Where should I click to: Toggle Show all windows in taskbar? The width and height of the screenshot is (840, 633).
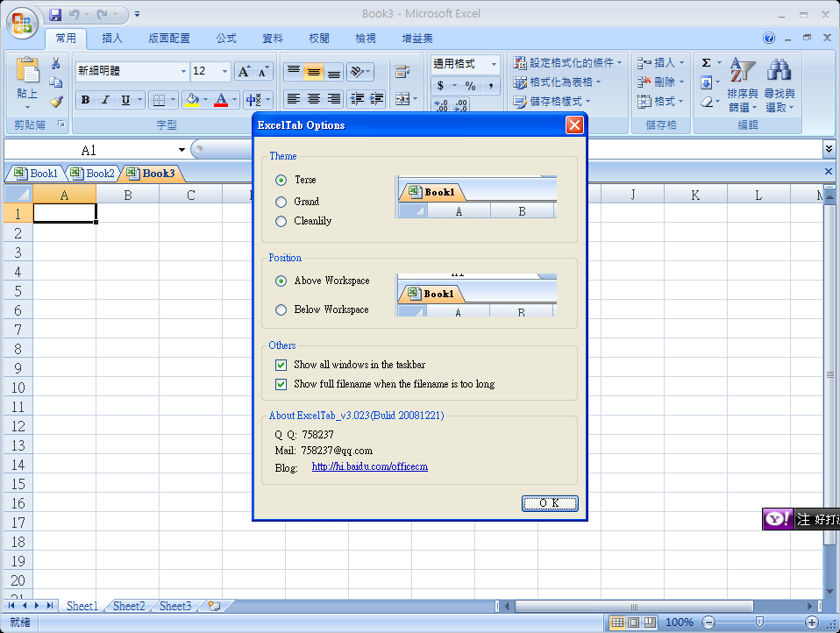[x=281, y=365]
